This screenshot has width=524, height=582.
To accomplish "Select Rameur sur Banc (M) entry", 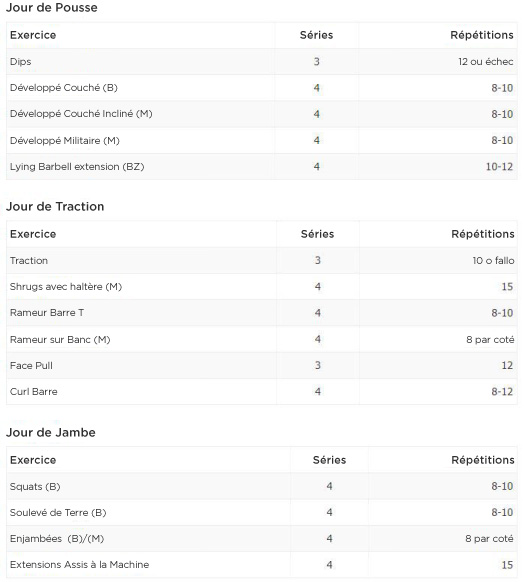I will pyautogui.click(x=262, y=339).
